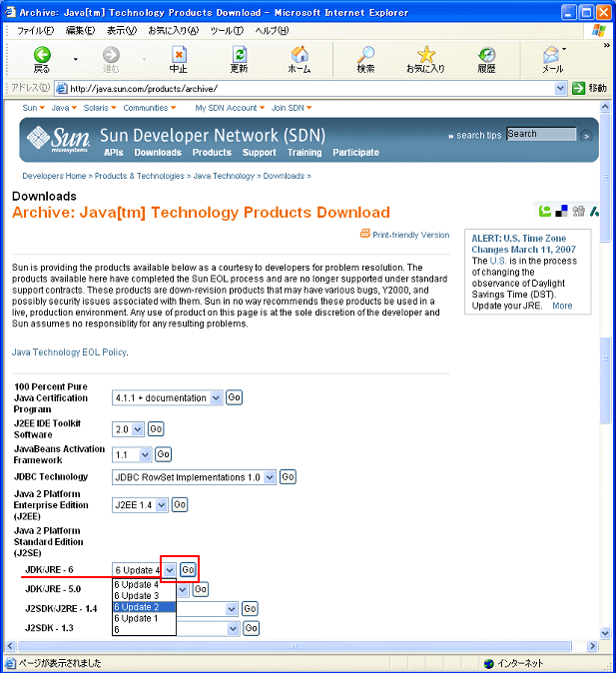Viewport: 616px width, 673px height.
Task: Open the APIs tab in SDN navigation
Action: pyautogui.click(x=114, y=153)
